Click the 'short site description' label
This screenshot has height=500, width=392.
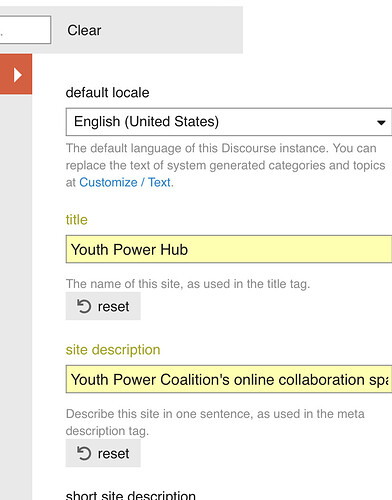coord(131,495)
